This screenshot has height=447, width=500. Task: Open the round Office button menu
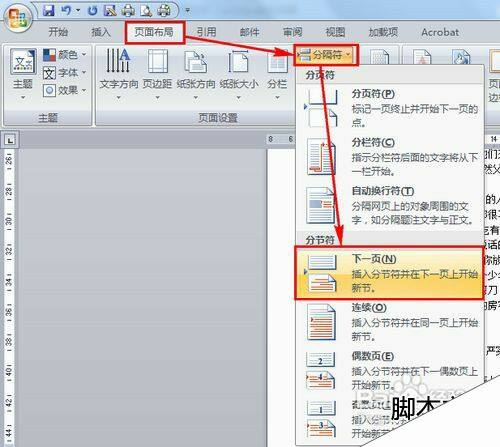[19, 17]
